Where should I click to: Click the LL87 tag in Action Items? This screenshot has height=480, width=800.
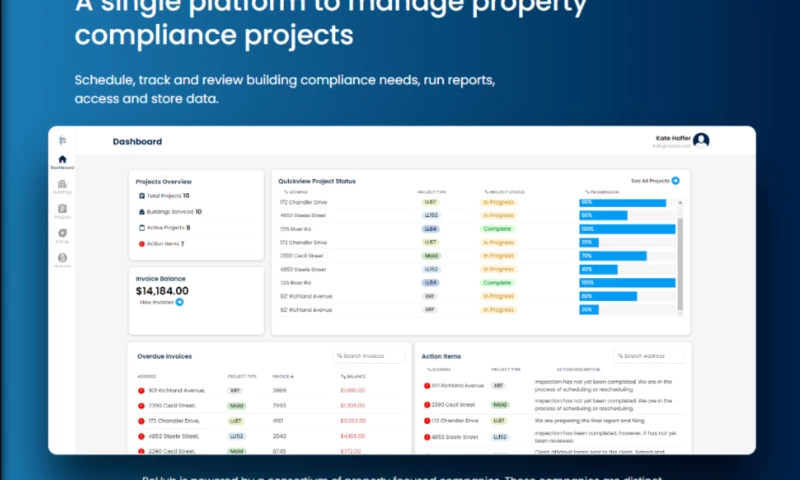pos(498,421)
